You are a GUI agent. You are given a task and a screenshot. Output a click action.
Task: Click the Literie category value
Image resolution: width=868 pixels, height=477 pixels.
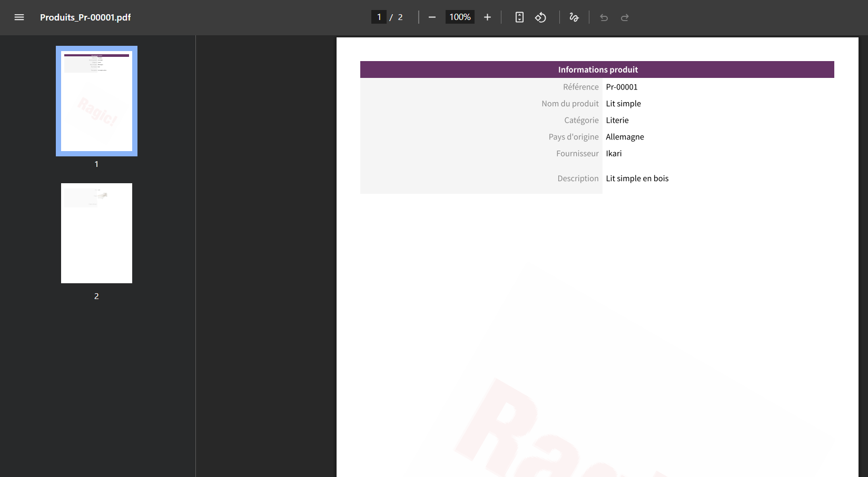pyautogui.click(x=617, y=120)
